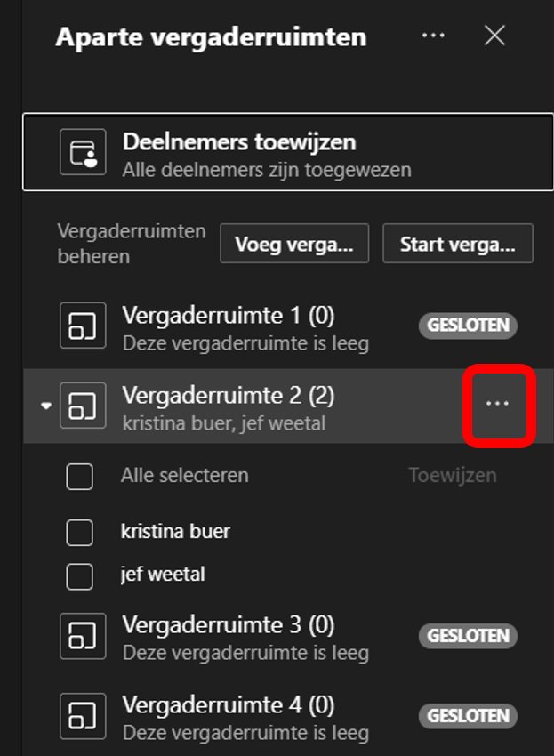Click the GESLOTEN badge of Vergaderruimte 4
Viewport: 554px width, 756px height.
468,715
